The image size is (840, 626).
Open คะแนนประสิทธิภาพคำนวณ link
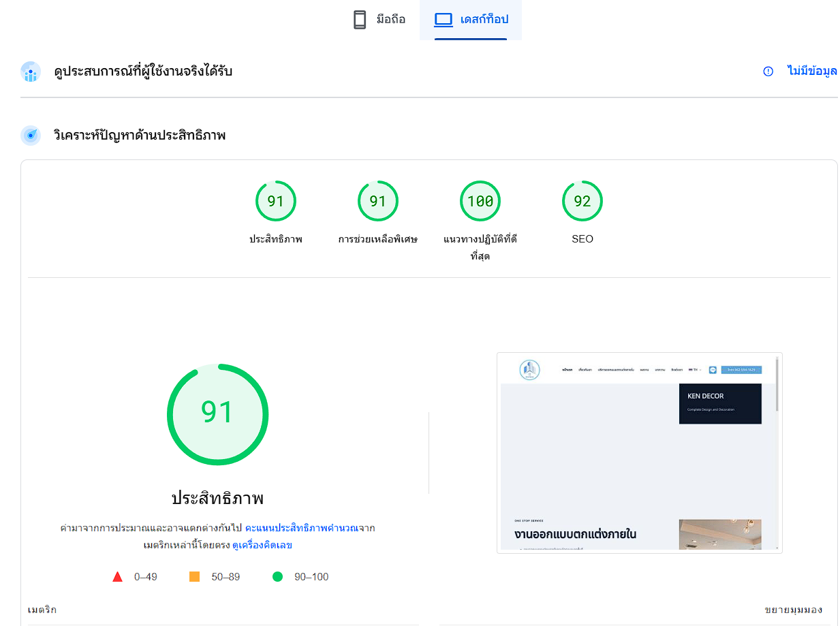point(302,528)
